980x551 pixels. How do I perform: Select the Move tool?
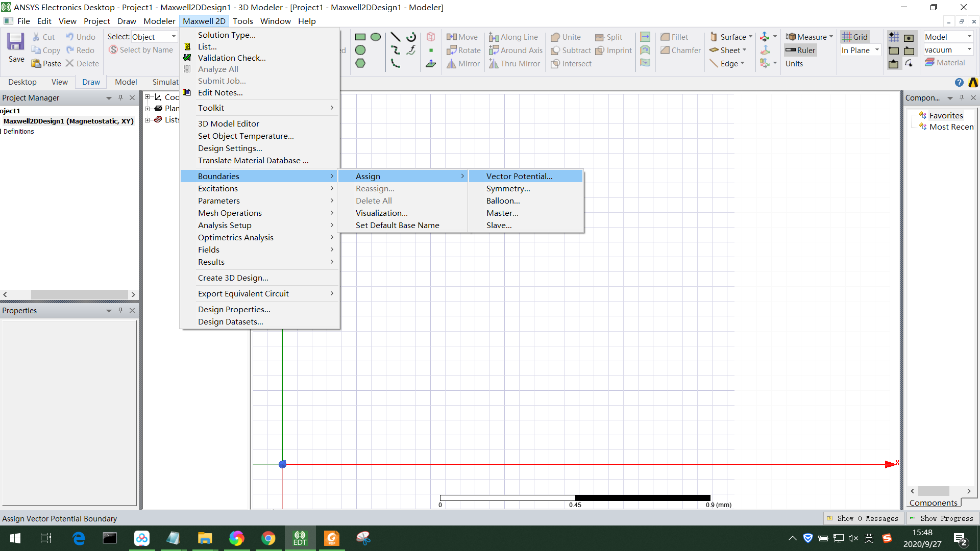click(x=462, y=37)
